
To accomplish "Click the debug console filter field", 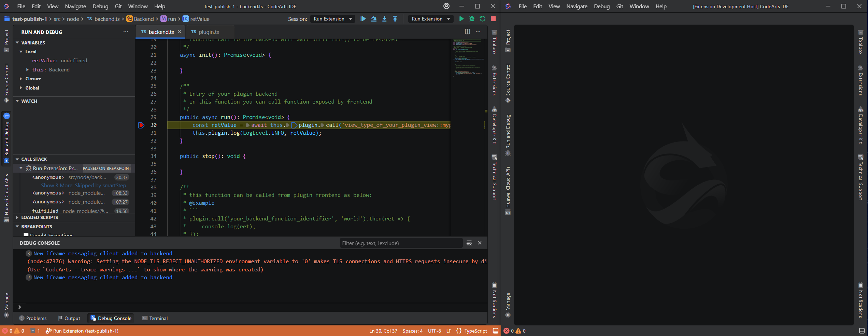I will (x=401, y=243).
